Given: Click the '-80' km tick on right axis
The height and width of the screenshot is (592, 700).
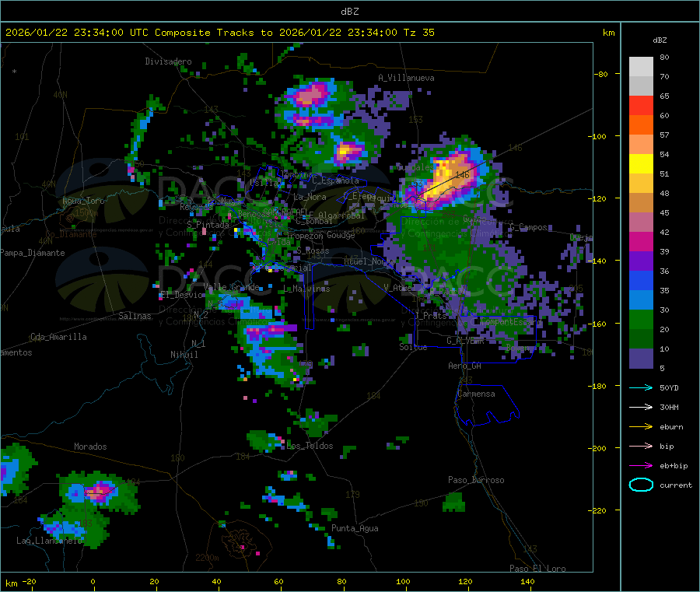Looking at the screenshot, I should [601, 74].
